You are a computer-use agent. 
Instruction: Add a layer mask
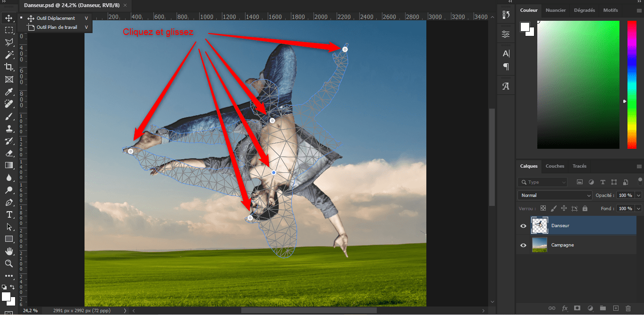[577, 308]
